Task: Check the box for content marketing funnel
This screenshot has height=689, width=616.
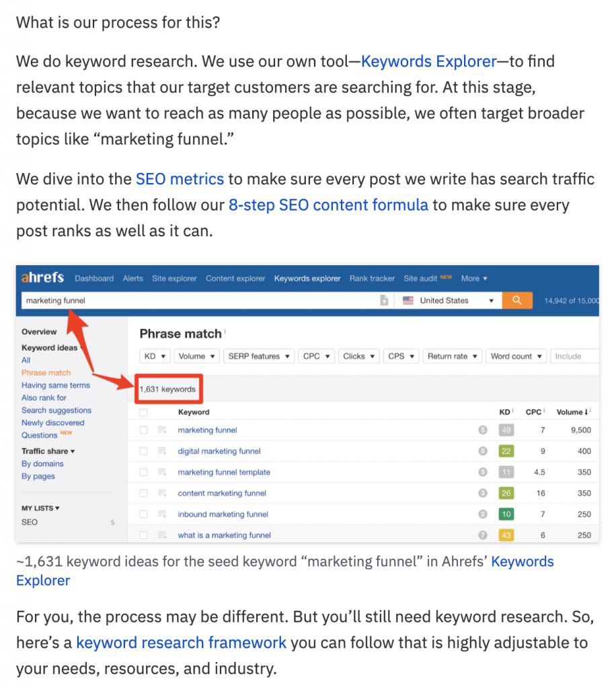Action: click(x=143, y=493)
